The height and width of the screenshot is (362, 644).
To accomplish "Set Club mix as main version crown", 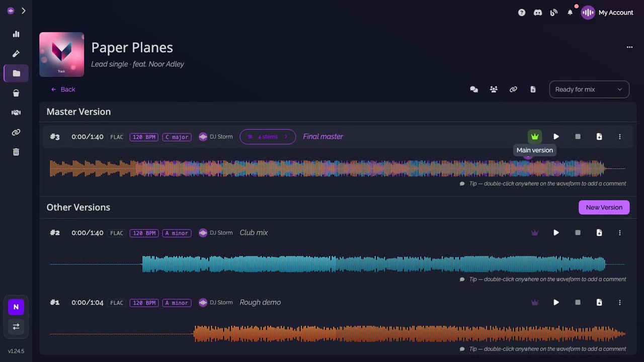I will pos(535,233).
